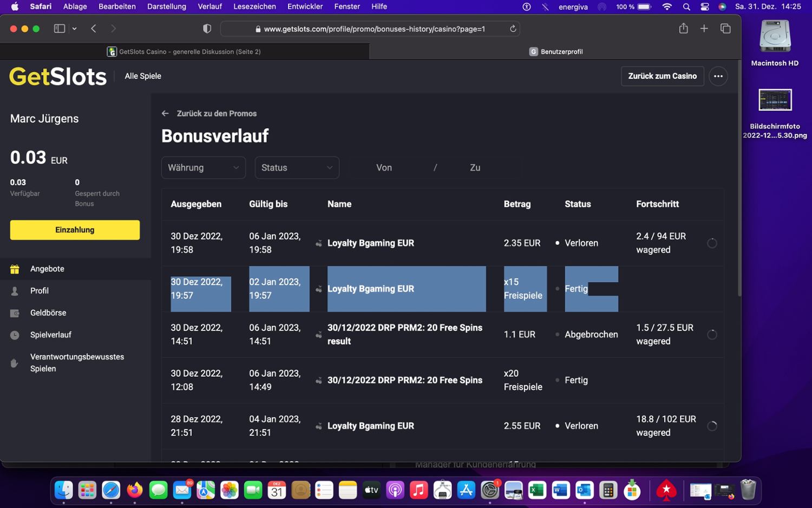Image resolution: width=812 pixels, height=508 pixels.
Task: Click the 30/12/2022 DRP PRM2: 20 Free Spins result name
Action: tap(405, 335)
